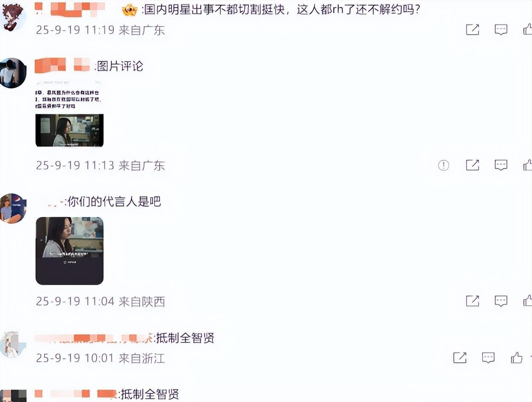Report the 图片评论 comment via exclamation icon
This screenshot has height=402, width=532.
[x=444, y=165]
